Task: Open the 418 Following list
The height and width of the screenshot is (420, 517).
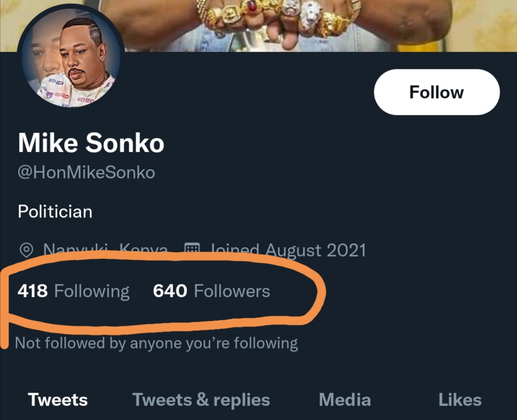Action: click(x=73, y=291)
